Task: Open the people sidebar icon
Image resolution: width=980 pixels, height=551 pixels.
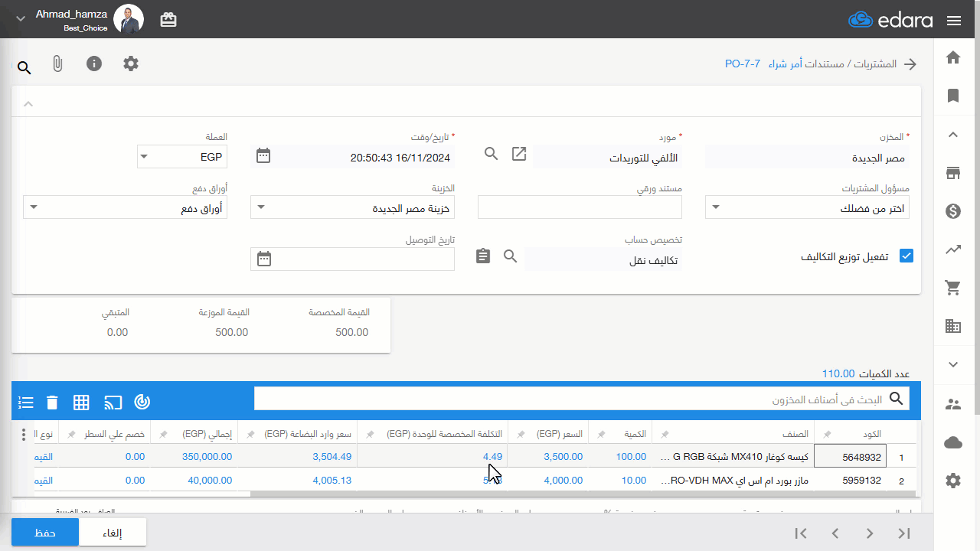Action: coord(953,404)
